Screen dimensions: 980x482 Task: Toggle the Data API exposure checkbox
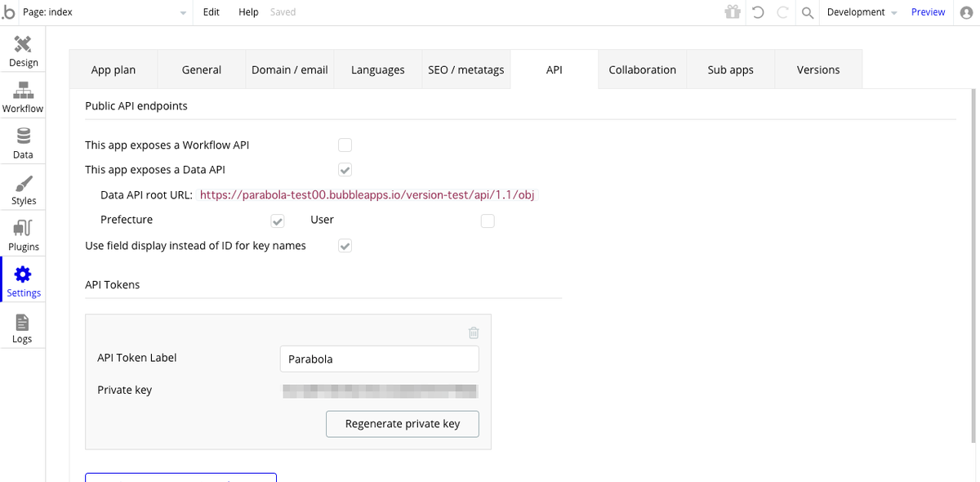345,170
